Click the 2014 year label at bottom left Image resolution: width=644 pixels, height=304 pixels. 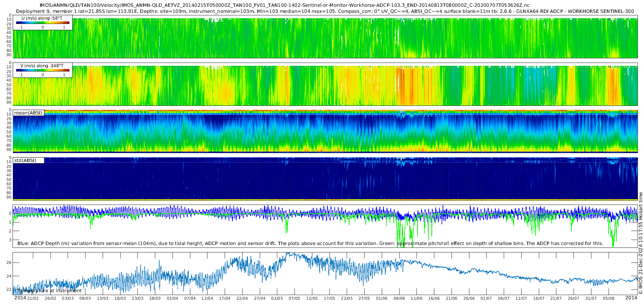pyautogui.click(x=20, y=298)
